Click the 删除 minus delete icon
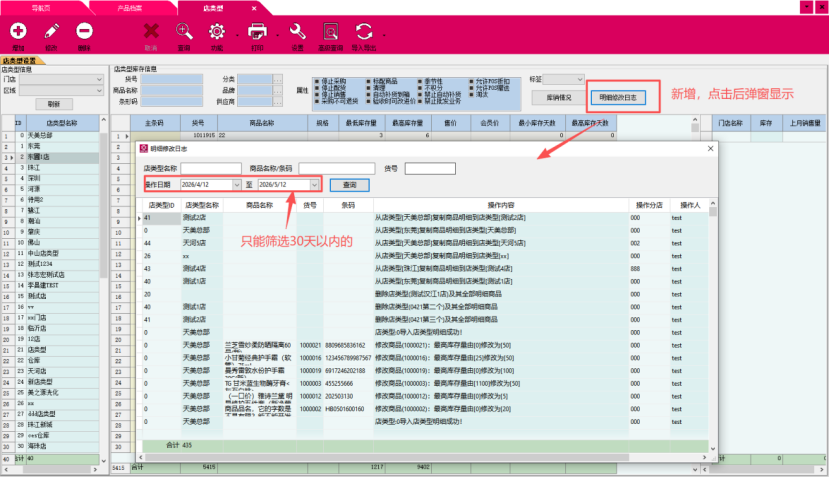Screen dimensions: 829x477 pyautogui.click(x=84, y=31)
